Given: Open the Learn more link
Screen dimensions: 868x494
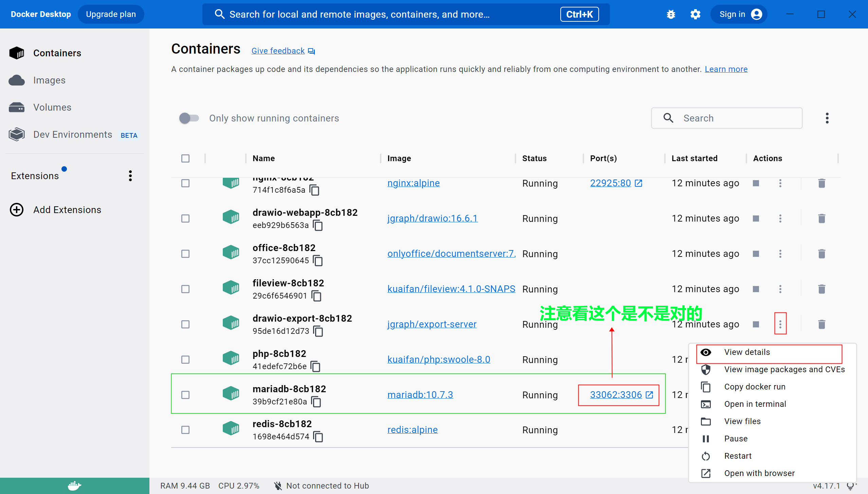Looking at the screenshot, I should pyautogui.click(x=726, y=69).
